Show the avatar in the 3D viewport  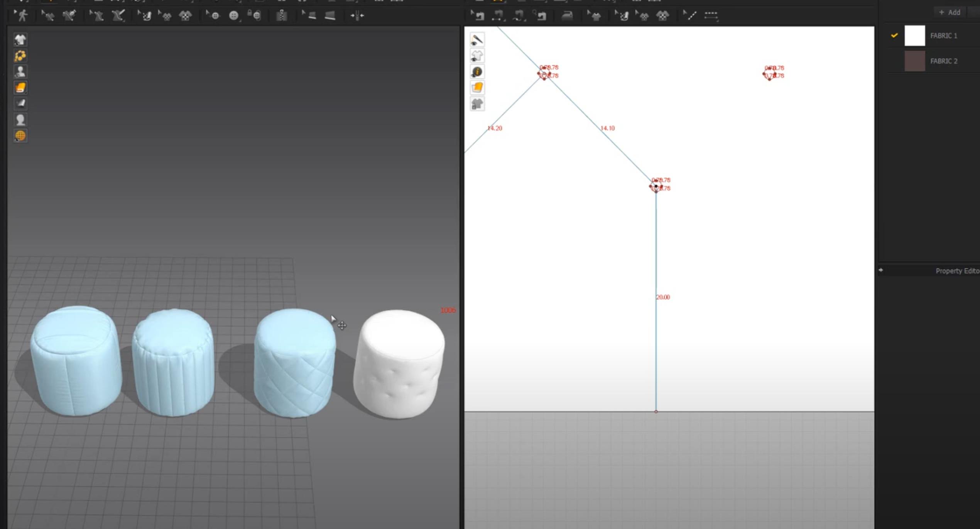[x=20, y=71]
